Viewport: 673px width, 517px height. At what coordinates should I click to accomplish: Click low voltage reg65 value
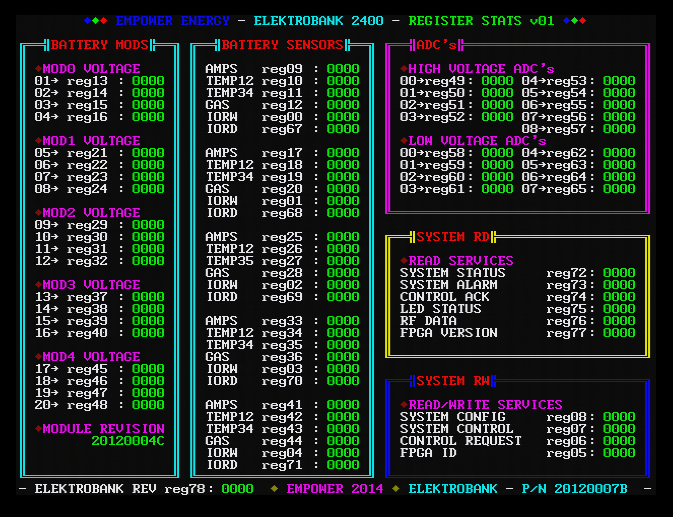(x=618, y=189)
